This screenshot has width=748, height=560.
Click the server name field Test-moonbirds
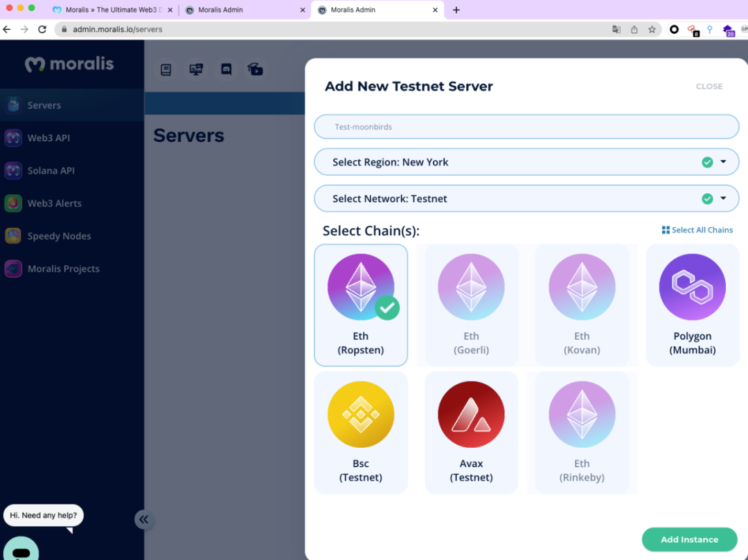pos(526,127)
